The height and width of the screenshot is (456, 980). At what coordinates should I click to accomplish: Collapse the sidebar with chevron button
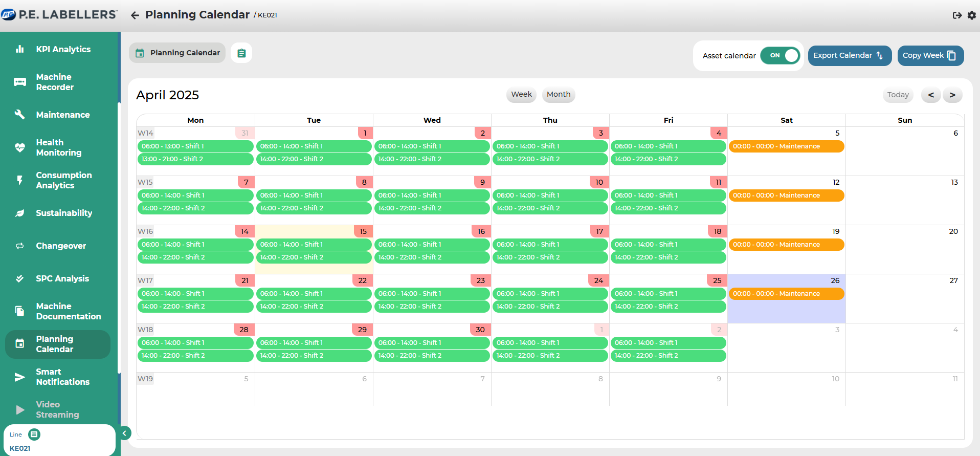[x=124, y=433]
